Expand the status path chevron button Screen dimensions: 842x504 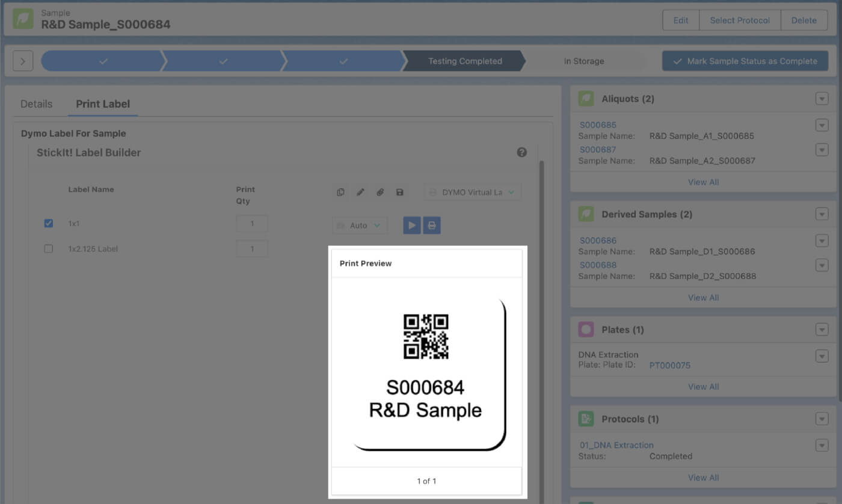pyautogui.click(x=23, y=61)
